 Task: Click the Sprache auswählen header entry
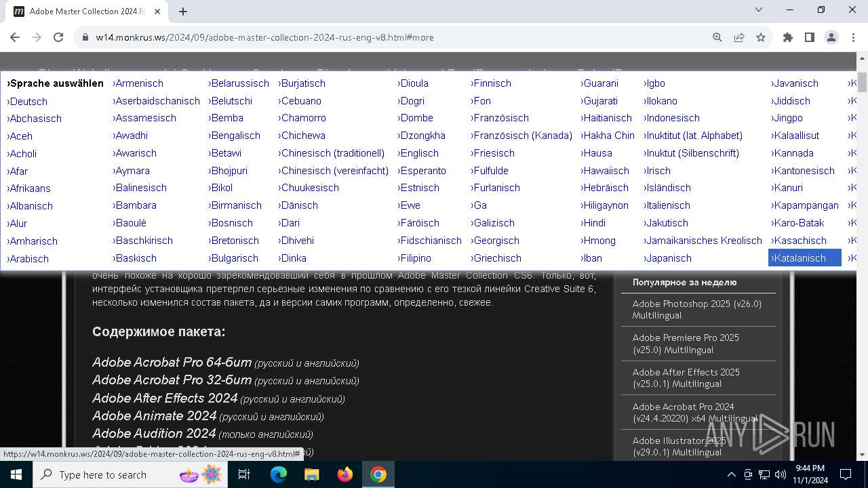point(55,83)
